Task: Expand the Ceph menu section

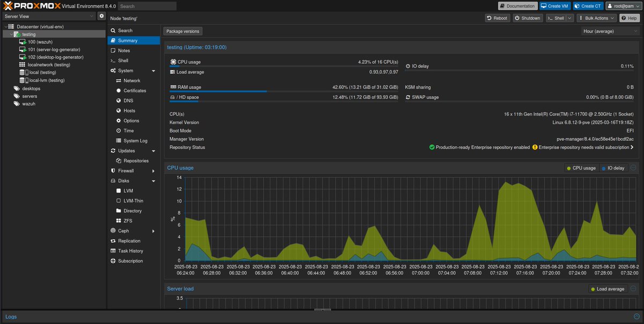Action: coord(153,231)
